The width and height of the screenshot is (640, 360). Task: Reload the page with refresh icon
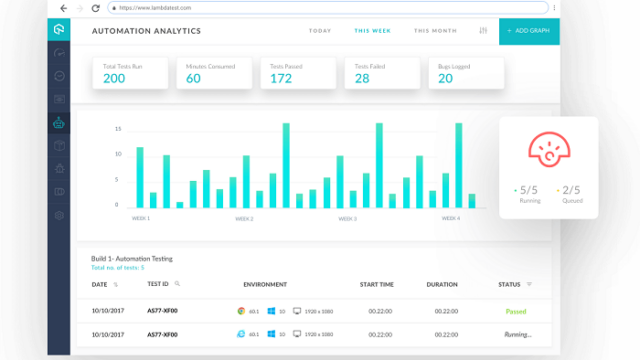(x=96, y=8)
